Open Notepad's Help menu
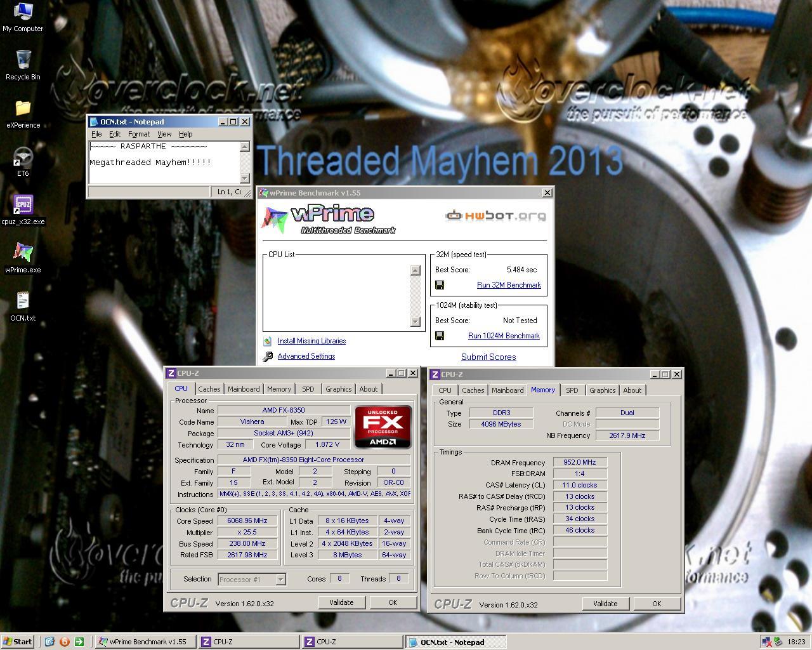Image resolution: width=812 pixels, height=650 pixels. [x=185, y=134]
